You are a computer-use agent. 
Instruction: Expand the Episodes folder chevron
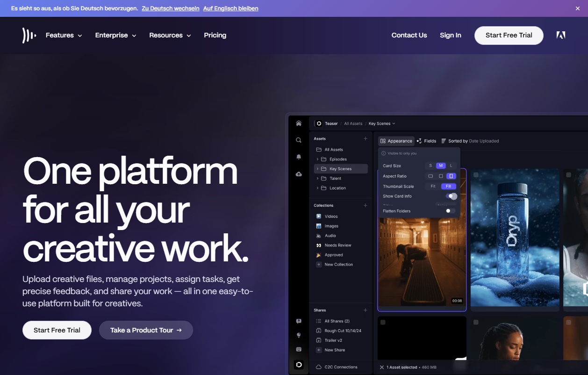(318, 159)
